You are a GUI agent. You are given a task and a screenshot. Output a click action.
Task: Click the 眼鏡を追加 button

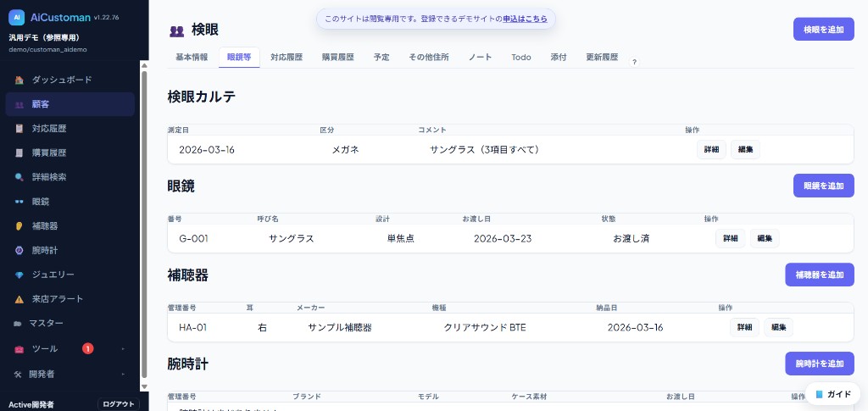[x=824, y=186]
